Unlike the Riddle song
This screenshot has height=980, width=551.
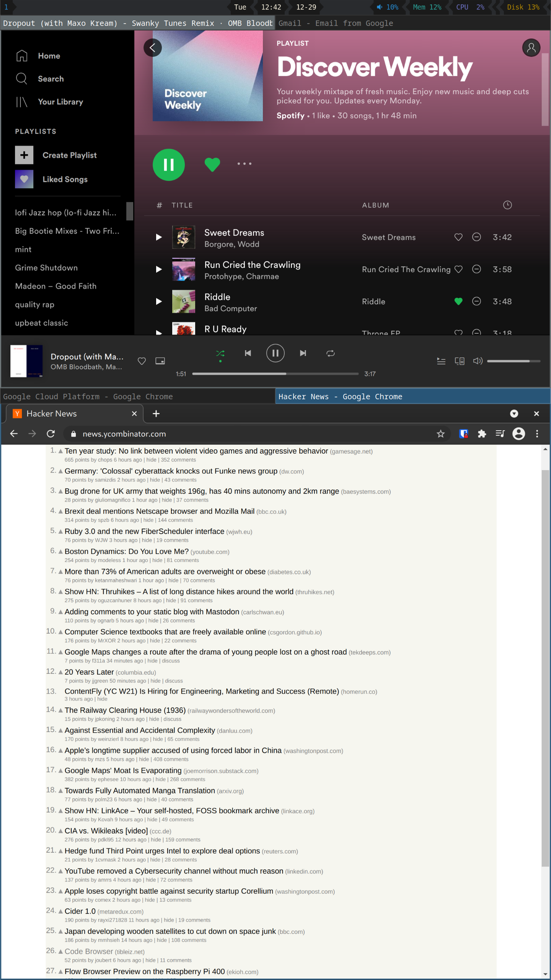(458, 301)
